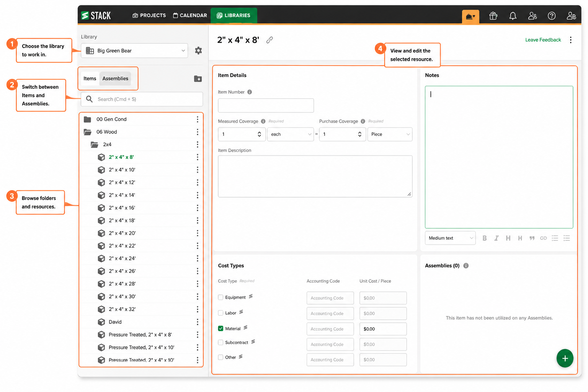Expand the Medium text style dropdown
Screen dimensions: 588x392
click(x=451, y=238)
